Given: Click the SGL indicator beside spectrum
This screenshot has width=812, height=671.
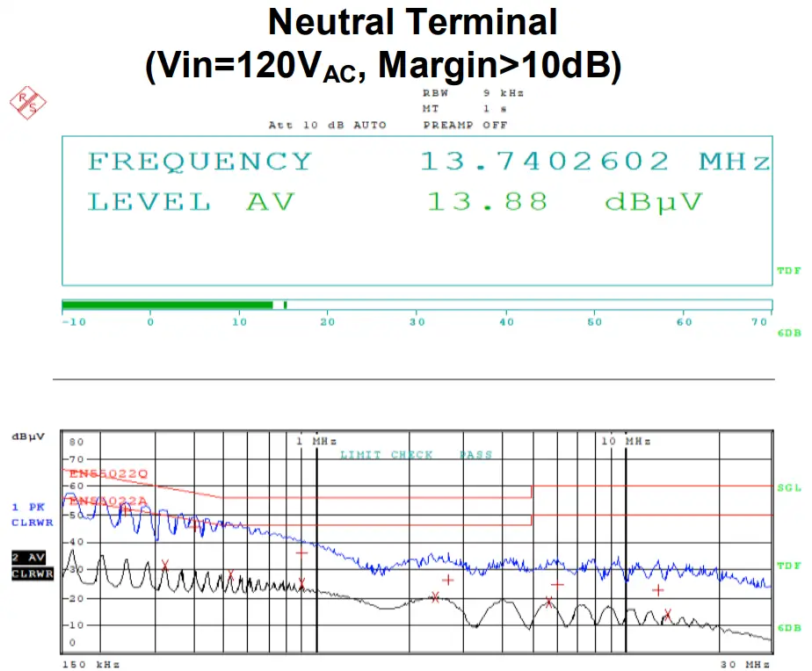Looking at the screenshot, I should pyautogui.click(x=788, y=487).
